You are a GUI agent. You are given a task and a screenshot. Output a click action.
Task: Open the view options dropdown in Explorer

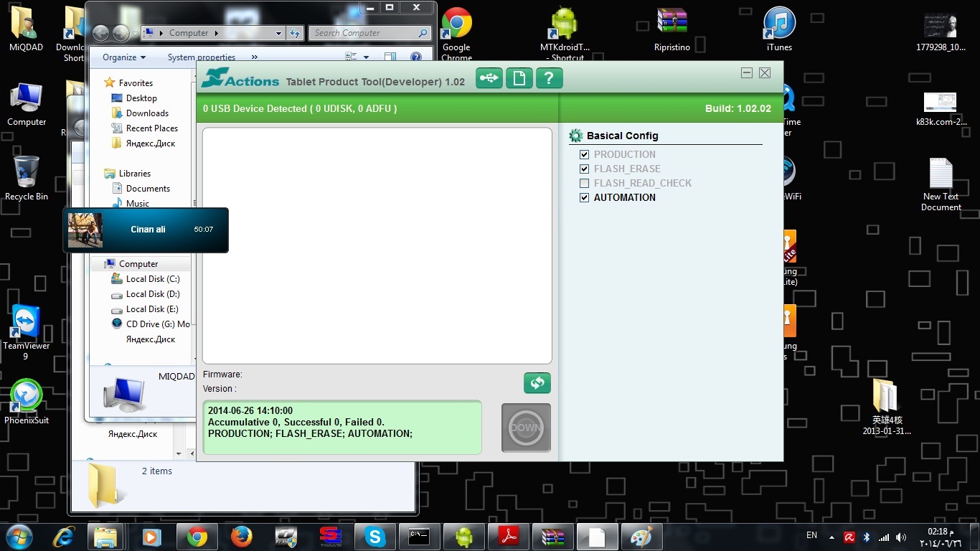tap(366, 57)
